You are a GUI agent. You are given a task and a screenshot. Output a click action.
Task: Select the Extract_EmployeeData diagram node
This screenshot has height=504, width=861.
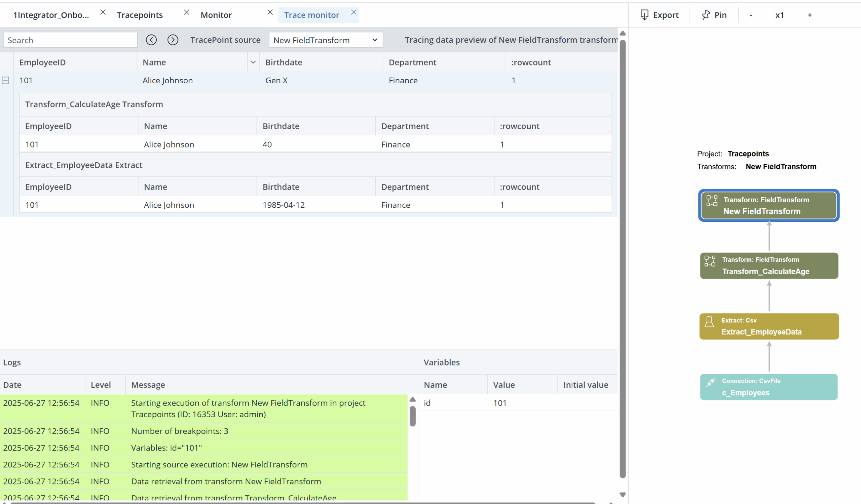(769, 326)
